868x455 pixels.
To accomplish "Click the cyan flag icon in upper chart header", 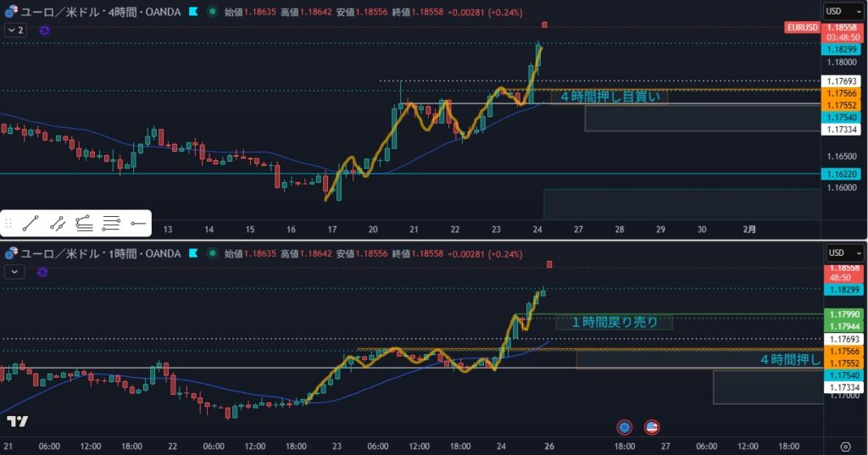I will [x=194, y=13].
